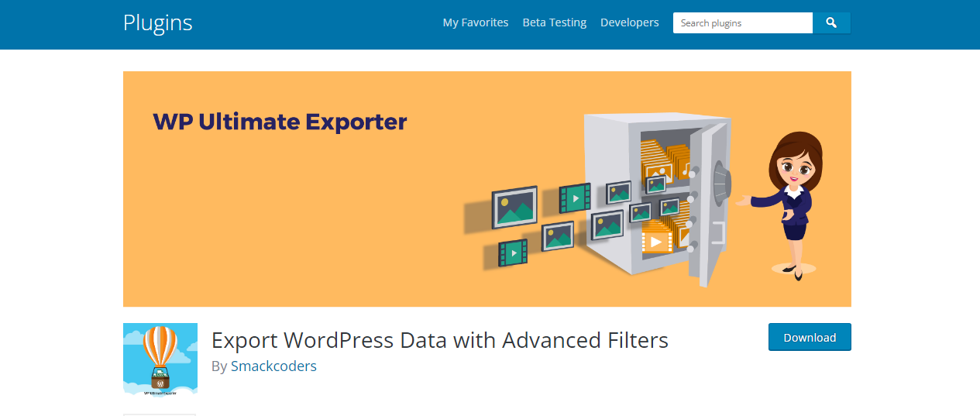The image size is (980, 416).
Task: Click the WP Ultimate Exporter banner image
Action: pos(487,189)
